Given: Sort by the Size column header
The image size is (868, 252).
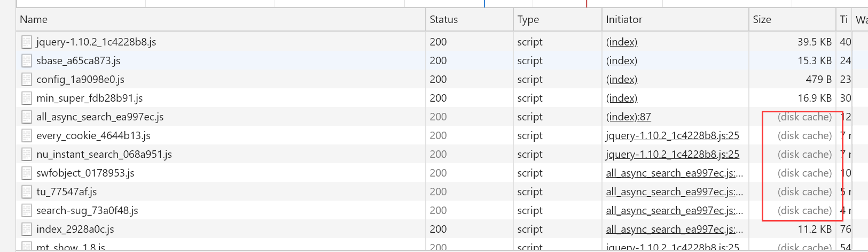Looking at the screenshot, I should [762, 19].
